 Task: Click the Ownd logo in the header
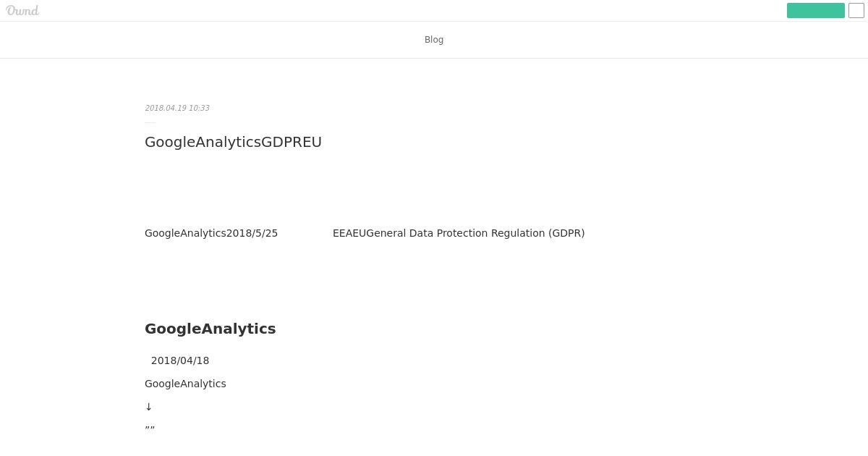pyautogui.click(x=22, y=11)
